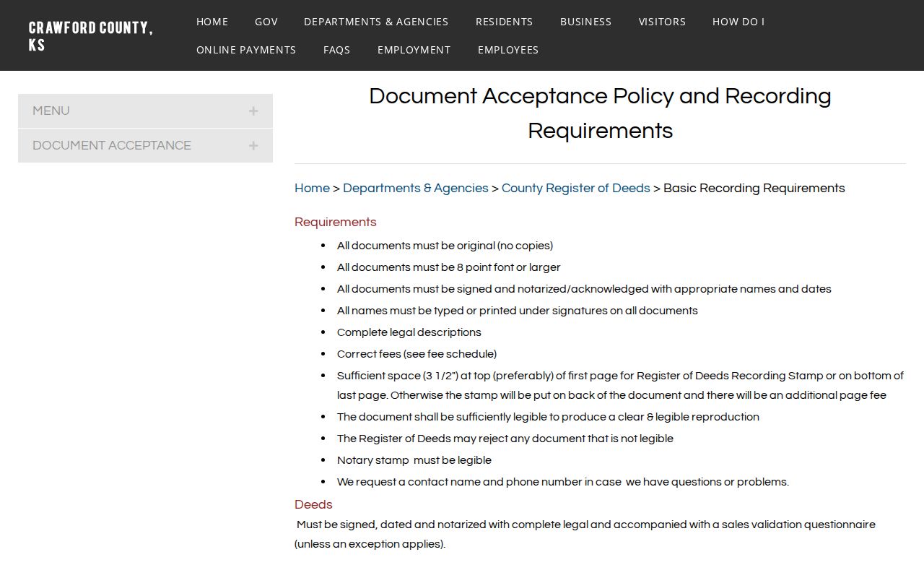Click 'Correct fees (see fee schedule)' bullet

[x=417, y=354]
